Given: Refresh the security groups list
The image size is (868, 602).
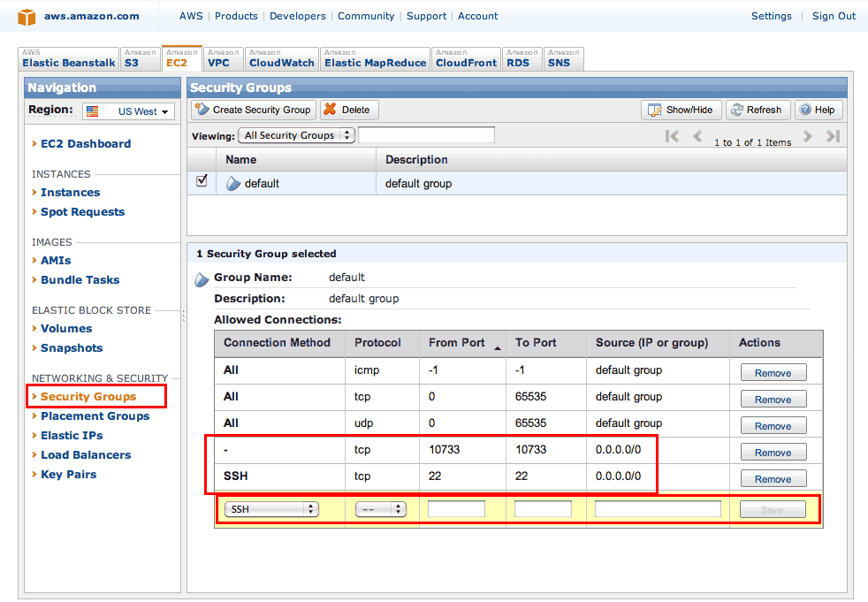Looking at the screenshot, I should [758, 110].
